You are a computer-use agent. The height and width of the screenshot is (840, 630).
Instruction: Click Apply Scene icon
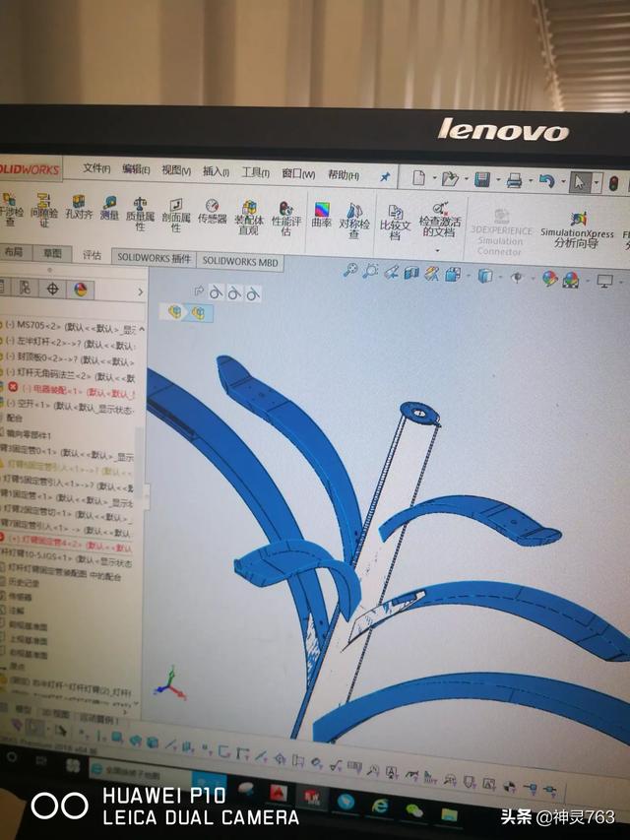(571, 279)
